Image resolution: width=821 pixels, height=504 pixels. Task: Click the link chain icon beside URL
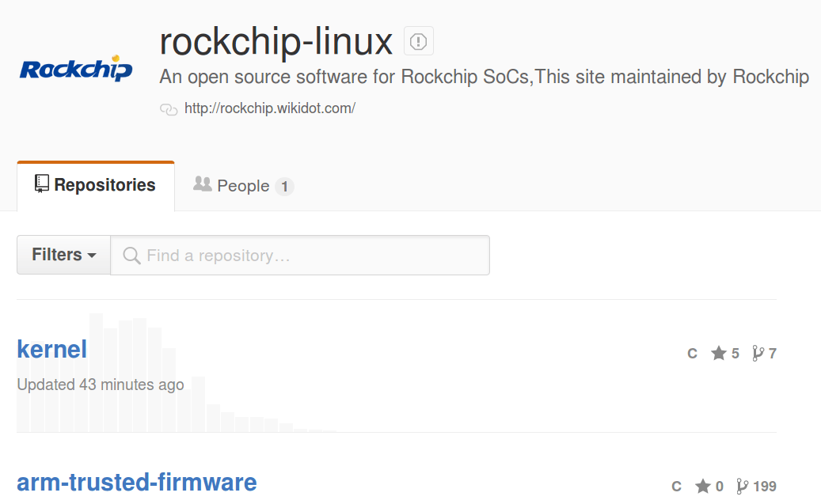(x=169, y=109)
